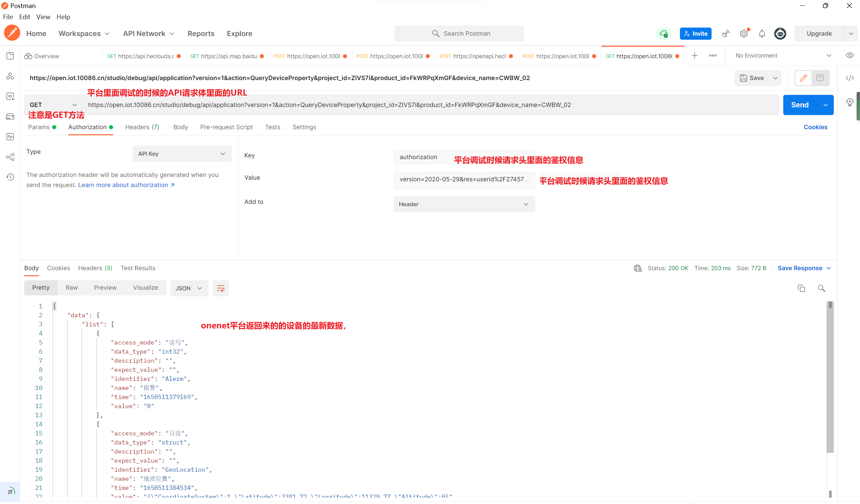Open the Mock Servers sidebar icon
860x504 pixels.
[x=10, y=117]
